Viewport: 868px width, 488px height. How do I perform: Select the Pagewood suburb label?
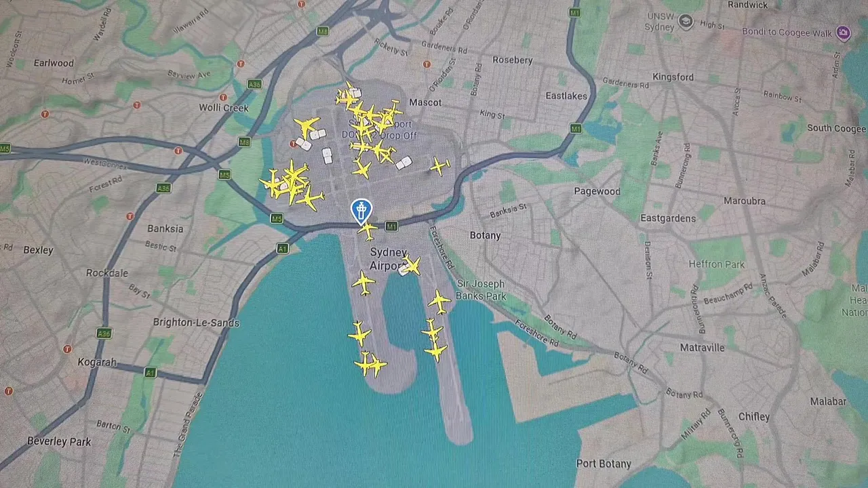(597, 191)
